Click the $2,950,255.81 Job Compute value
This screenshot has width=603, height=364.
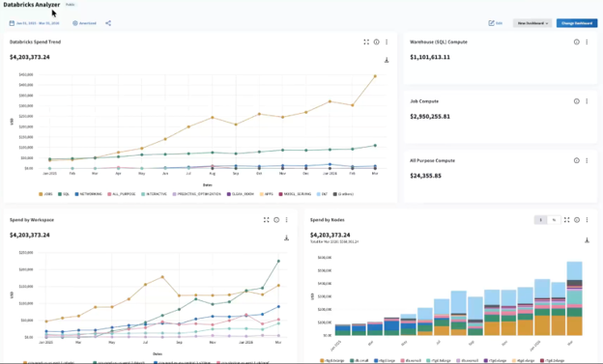click(x=430, y=117)
